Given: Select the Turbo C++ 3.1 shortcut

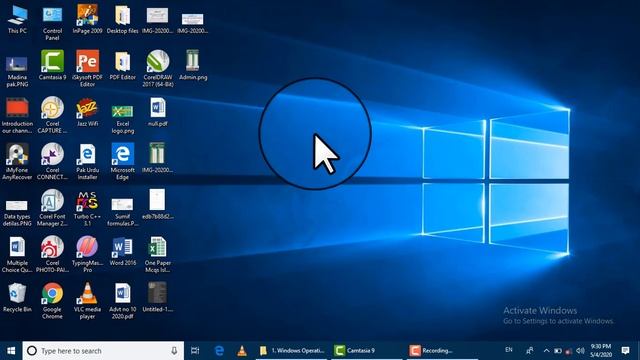Looking at the screenshot, I should (87, 208).
